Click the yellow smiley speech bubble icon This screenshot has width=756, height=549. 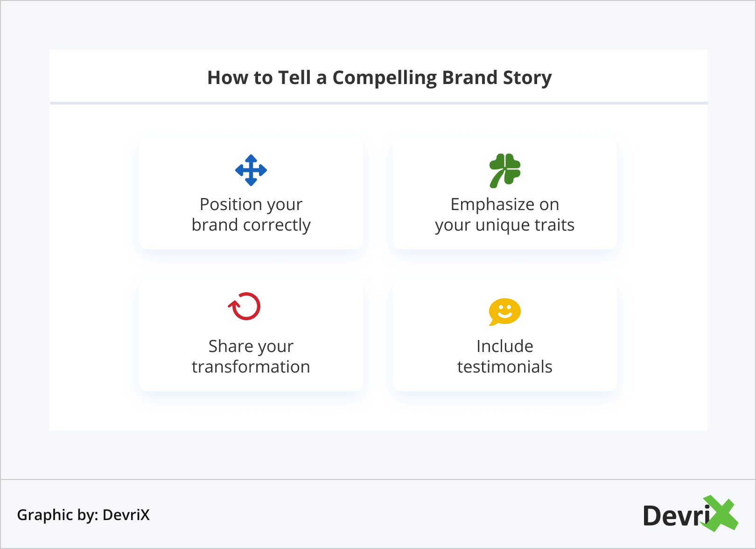pos(505,311)
